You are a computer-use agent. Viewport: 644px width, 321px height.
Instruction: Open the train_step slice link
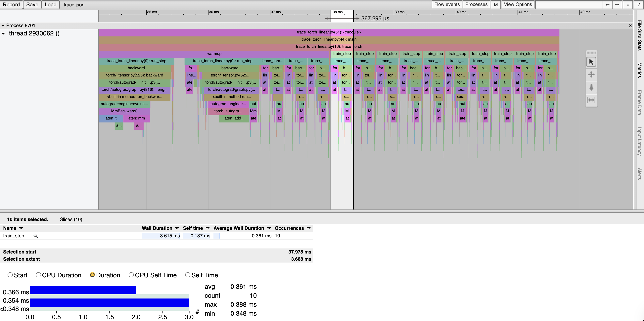pyautogui.click(x=14, y=236)
